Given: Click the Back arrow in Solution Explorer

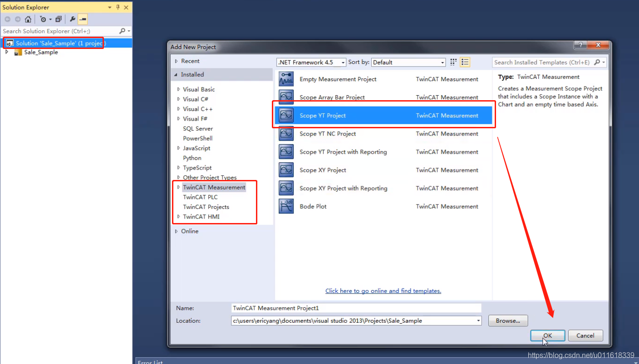Looking at the screenshot, I should click(x=7, y=19).
